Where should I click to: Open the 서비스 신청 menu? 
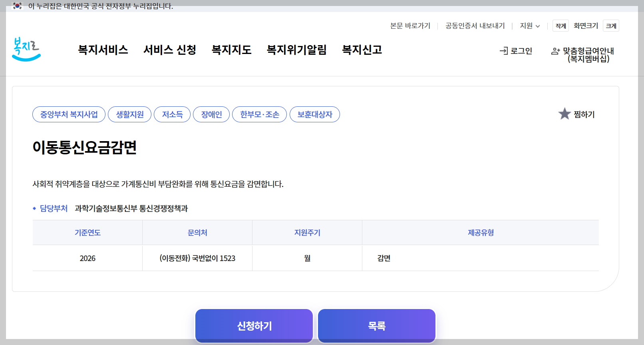click(x=170, y=50)
